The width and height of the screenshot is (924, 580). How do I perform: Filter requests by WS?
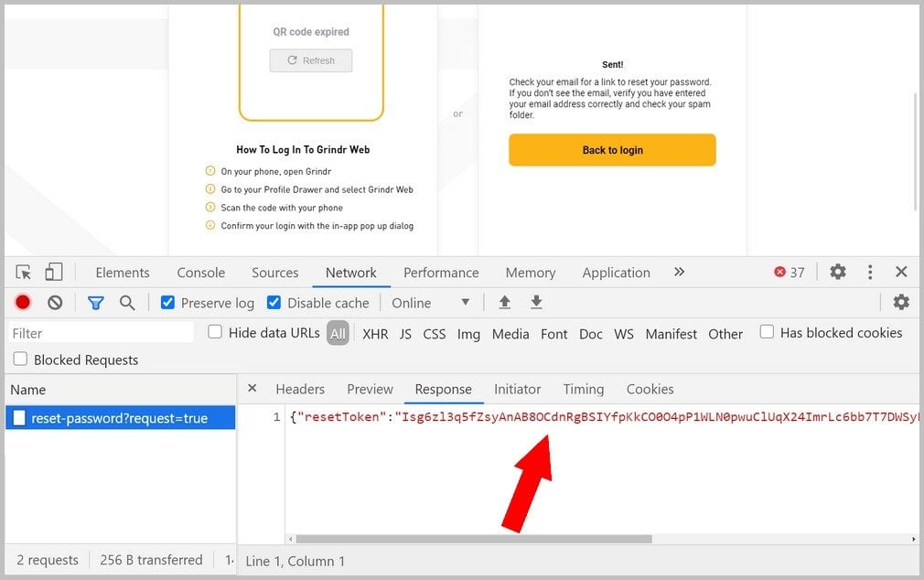[x=623, y=334]
